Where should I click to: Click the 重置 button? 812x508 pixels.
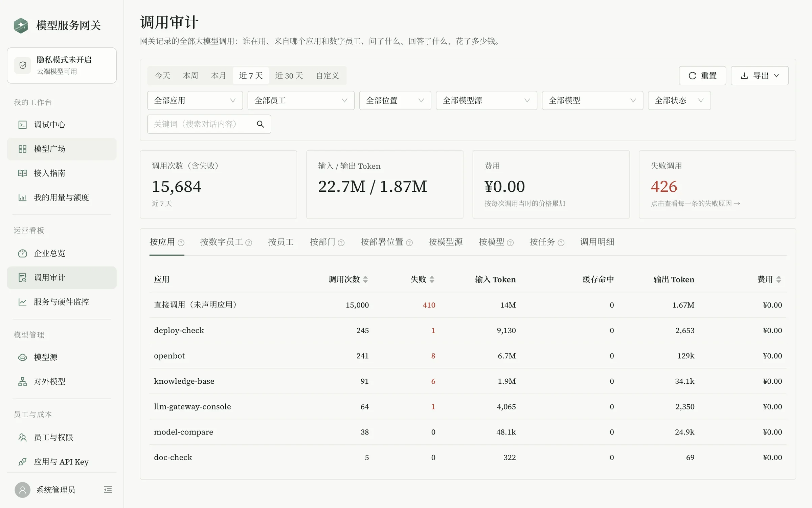[702, 76]
